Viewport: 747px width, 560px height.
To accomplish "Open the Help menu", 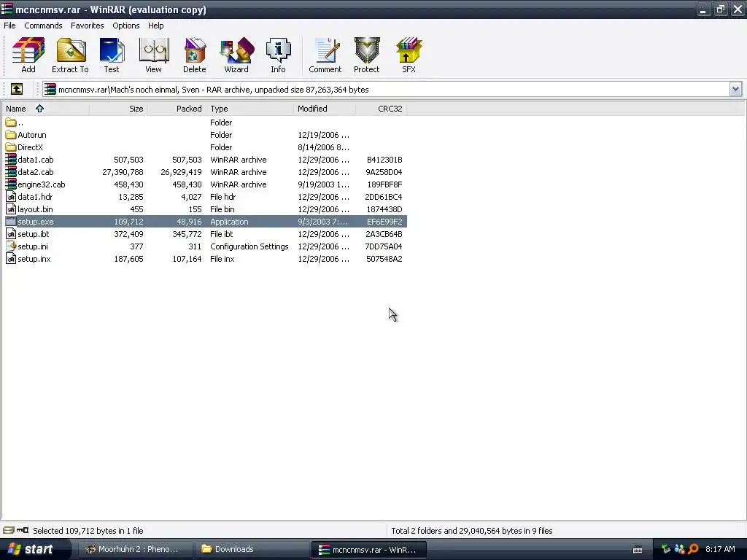I will 155,26.
